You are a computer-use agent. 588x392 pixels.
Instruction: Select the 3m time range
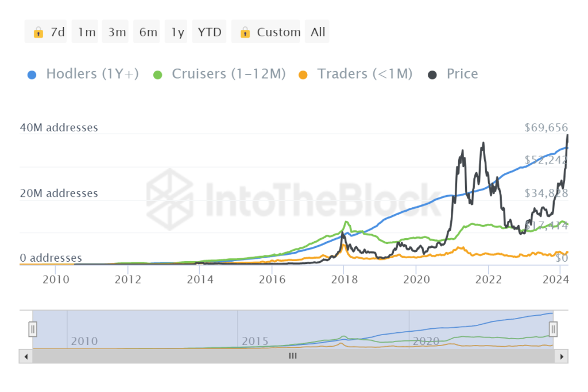tap(117, 32)
